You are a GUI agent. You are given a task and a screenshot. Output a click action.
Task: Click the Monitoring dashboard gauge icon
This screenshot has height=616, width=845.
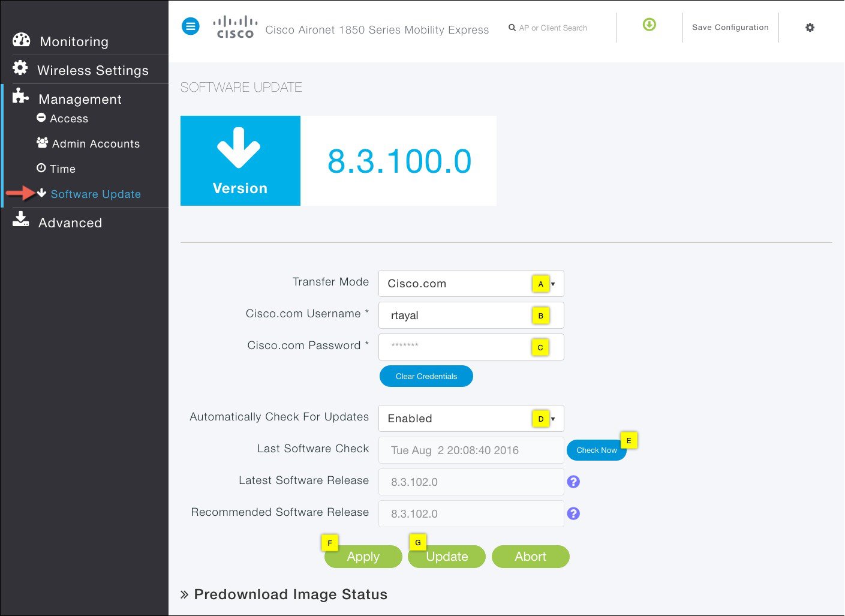click(x=21, y=40)
